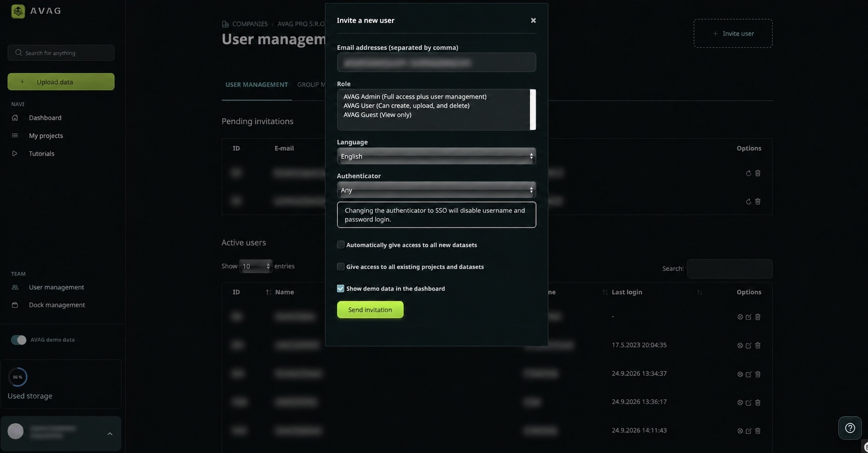This screenshot has width=868, height=453.
Task: Open the Language dropdown set to English
Action: (x=436, y=156)
